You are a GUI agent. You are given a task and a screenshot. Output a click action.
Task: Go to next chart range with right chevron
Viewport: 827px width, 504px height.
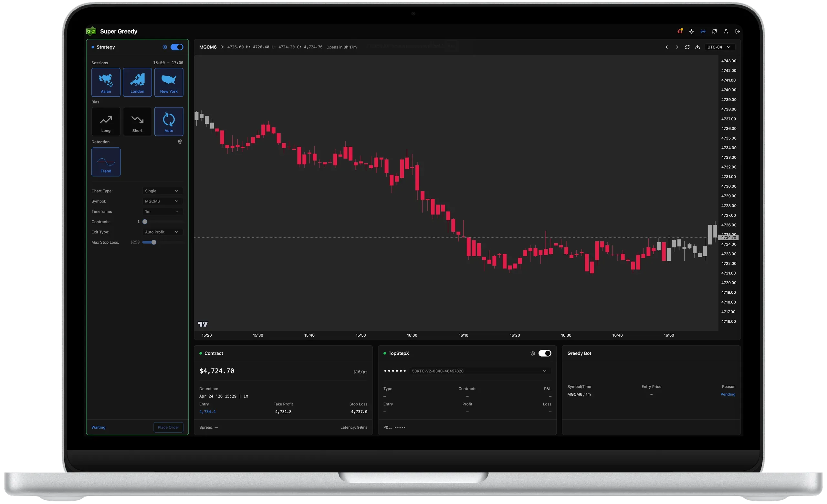coord(677,47)
